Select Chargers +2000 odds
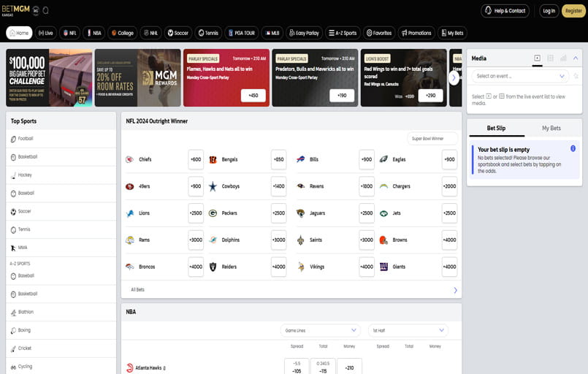This screenshot has height=374, width=588. pyautogui.click(x=449, y=186)
